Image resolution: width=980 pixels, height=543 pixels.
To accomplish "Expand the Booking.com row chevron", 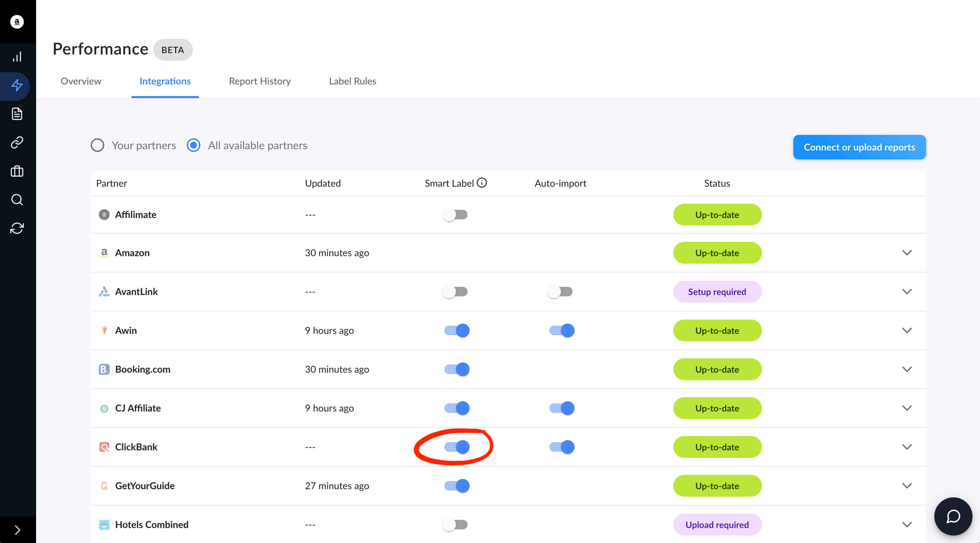I will click(907, 369).
